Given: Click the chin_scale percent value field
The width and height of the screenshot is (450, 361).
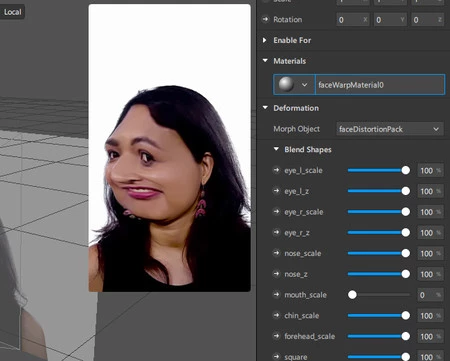Looking at the screenshot, I should [x=430, y=316].
